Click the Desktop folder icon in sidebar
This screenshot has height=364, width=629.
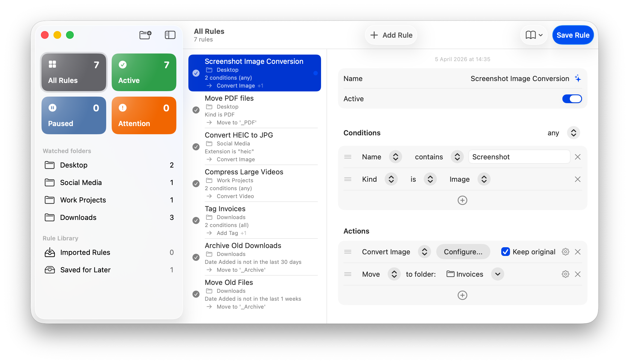click(x=50, y=165)
